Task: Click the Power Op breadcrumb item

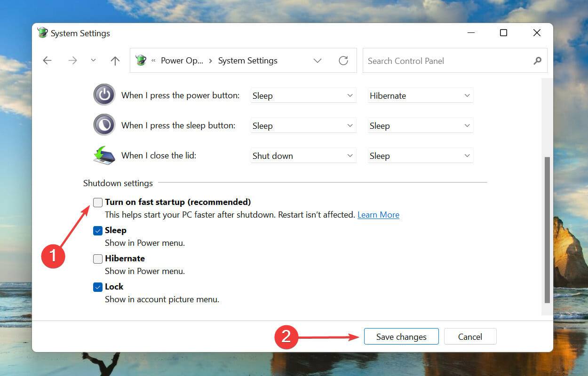Action: tap(182, 60)
